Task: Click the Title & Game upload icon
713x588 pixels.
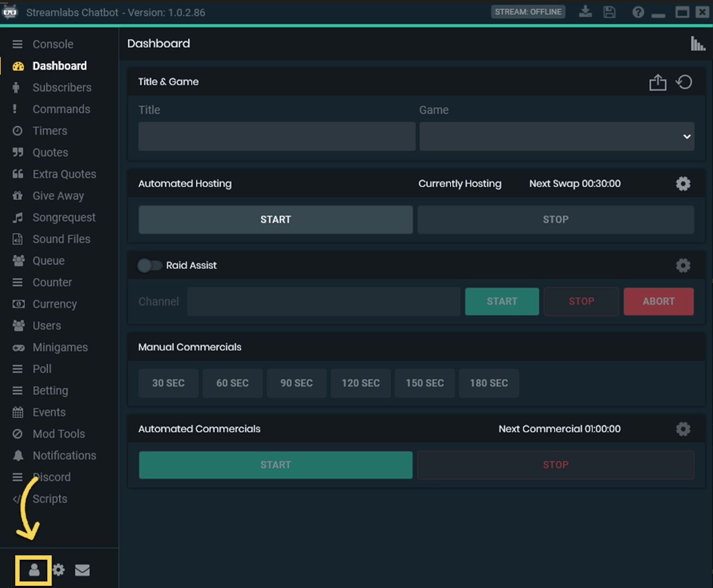Action: coord(657,82)
